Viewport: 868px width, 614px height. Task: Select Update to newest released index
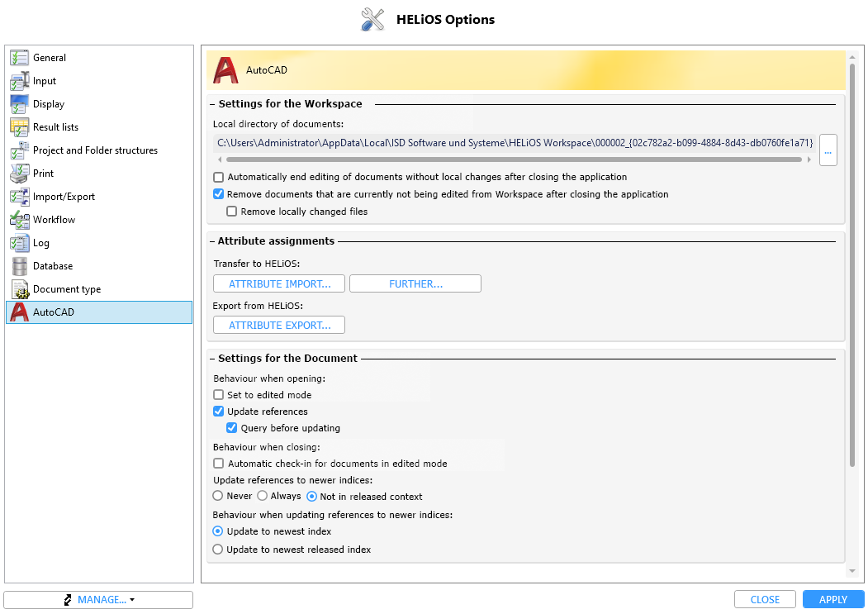[x=218, y=550]
